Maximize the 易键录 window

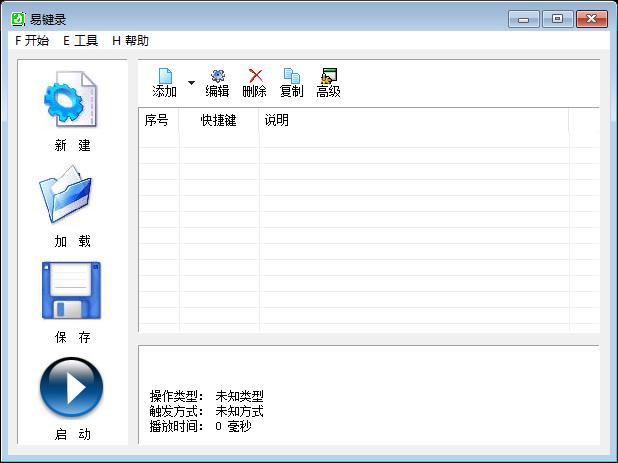[x=557, y=19]
